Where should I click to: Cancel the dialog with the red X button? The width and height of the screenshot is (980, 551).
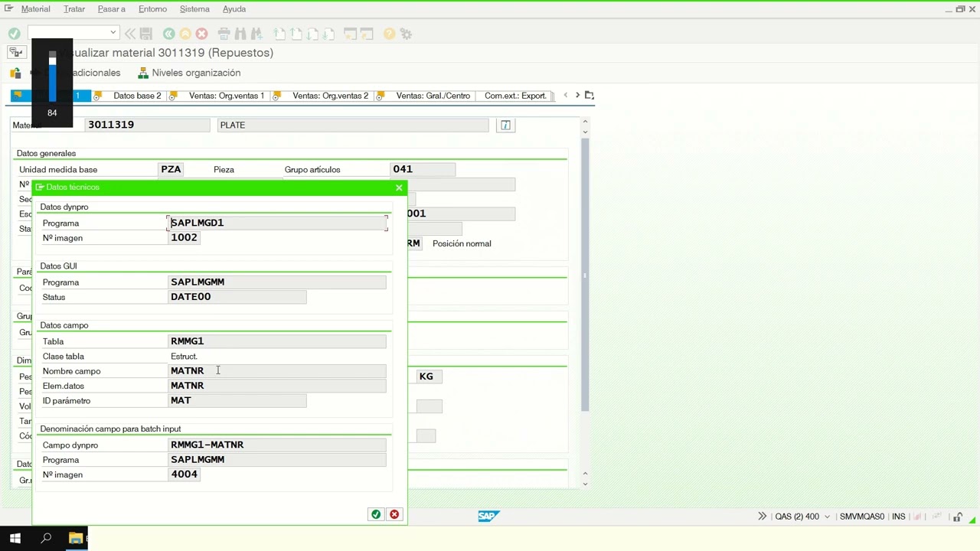[394, 514]
